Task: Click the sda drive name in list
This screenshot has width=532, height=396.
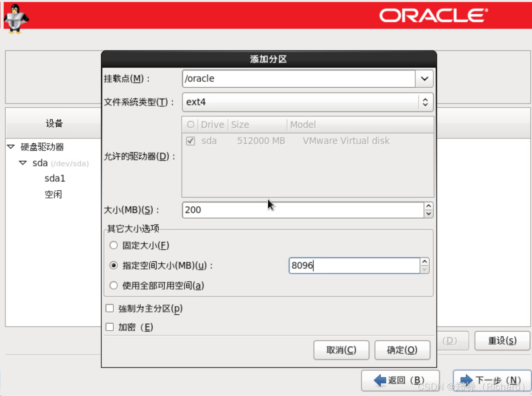Action: tap(209, 141)
